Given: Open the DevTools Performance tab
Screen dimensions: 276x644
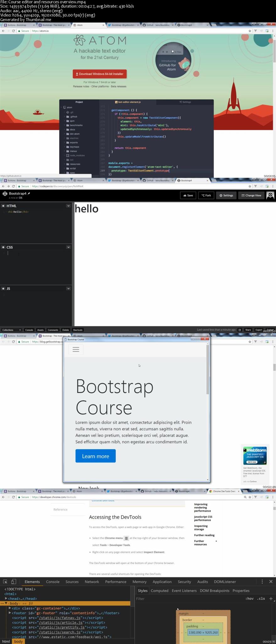Looking at the screenshot, I should 116,582.
